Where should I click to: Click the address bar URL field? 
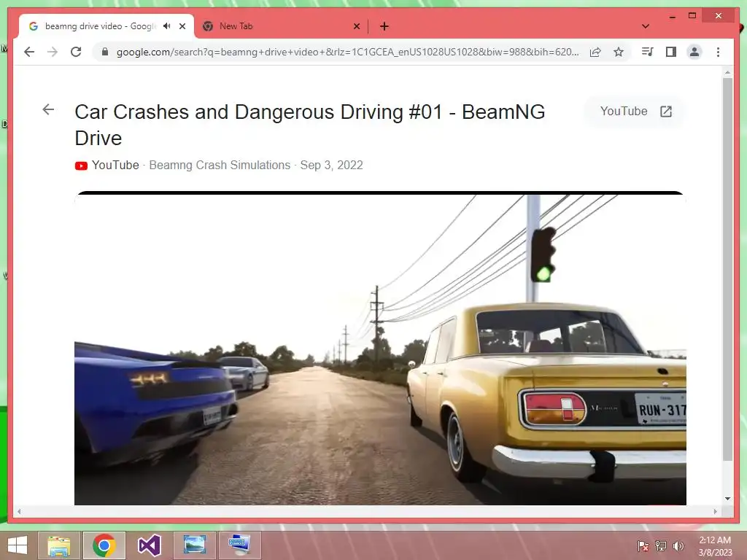pyautogui.click(x=348, y=52)
